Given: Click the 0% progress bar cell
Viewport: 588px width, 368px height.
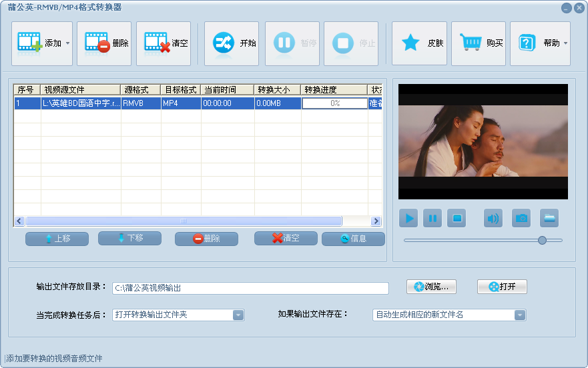Looking at the screenshot, I should [335, 103].
